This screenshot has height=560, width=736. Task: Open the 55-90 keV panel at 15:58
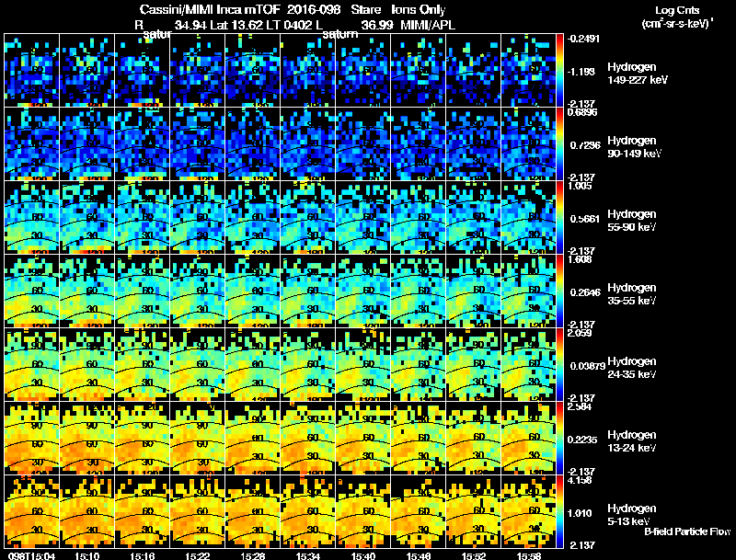[528, 218]
